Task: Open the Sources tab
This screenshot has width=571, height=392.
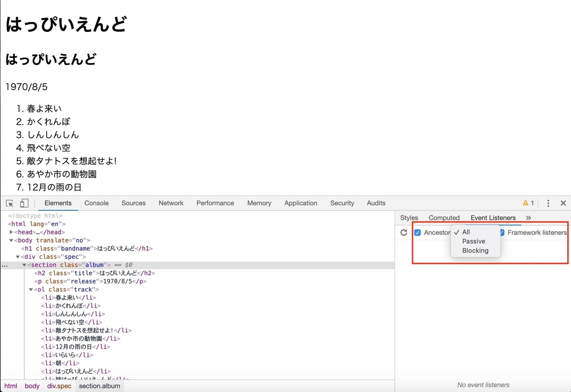Action: [x=134, y=203]
